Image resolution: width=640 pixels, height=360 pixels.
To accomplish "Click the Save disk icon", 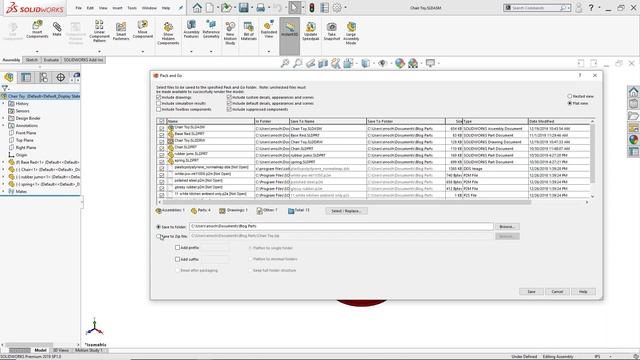I will click(244, 8).
